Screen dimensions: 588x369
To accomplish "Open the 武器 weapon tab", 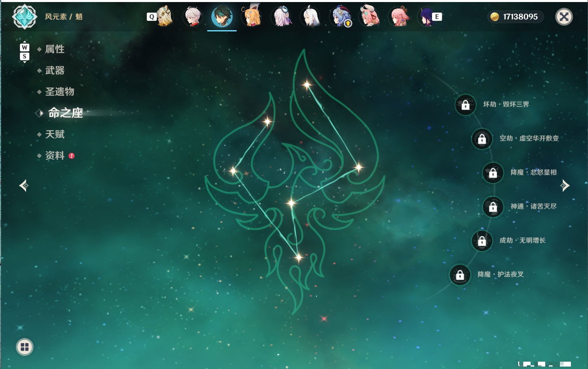I will [55, 71].
